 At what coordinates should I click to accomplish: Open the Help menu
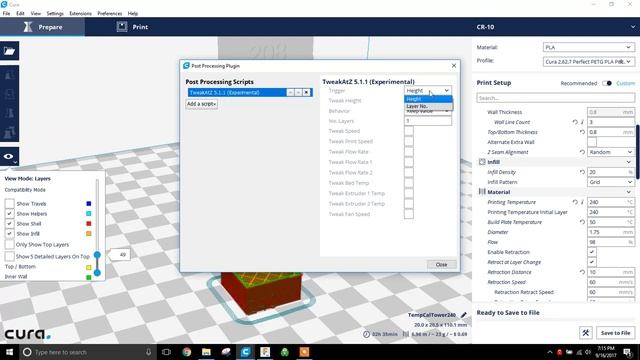[x=133, y=13]
